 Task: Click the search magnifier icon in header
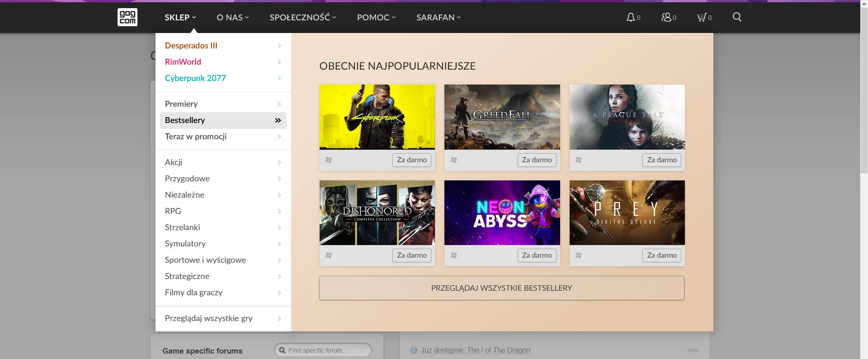pyautogui.click(x=737, y=17)
